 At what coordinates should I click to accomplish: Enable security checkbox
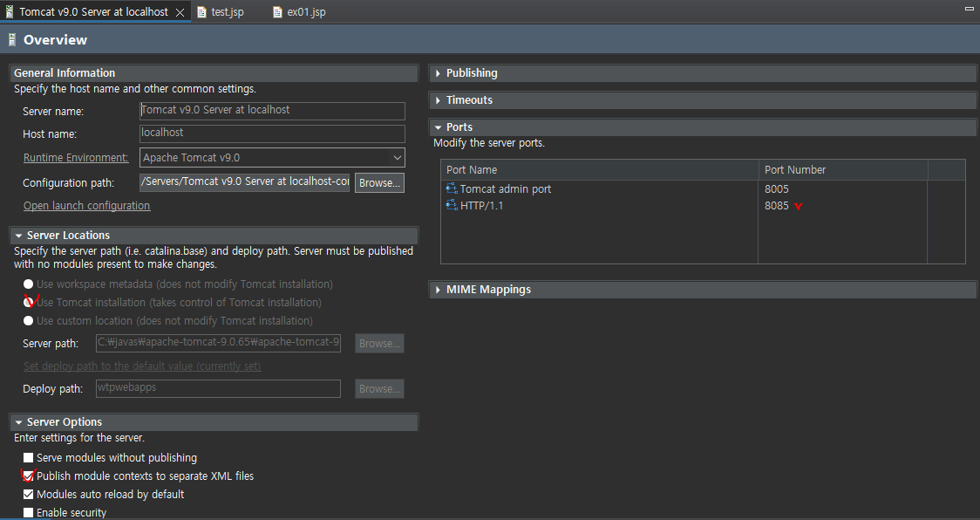28,512
